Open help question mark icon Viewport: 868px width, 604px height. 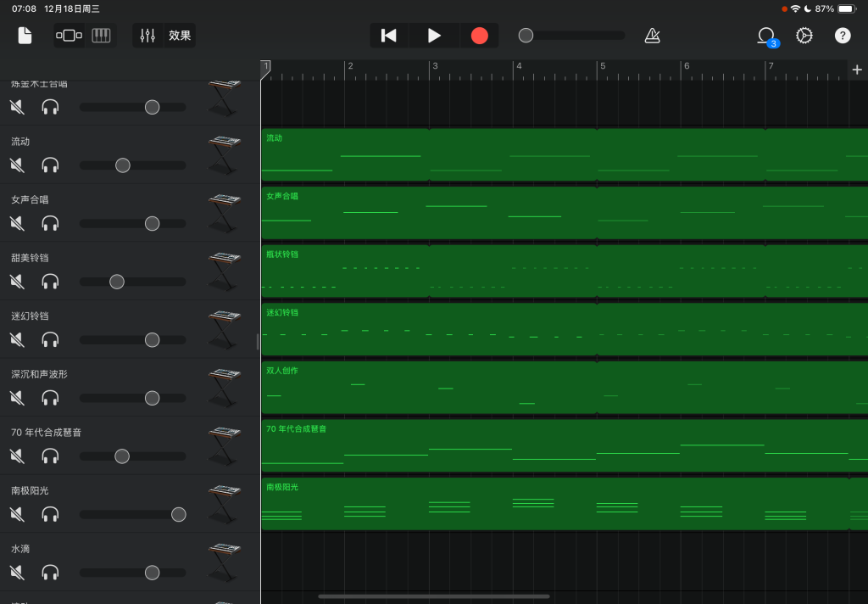click(x=843, y=36)
